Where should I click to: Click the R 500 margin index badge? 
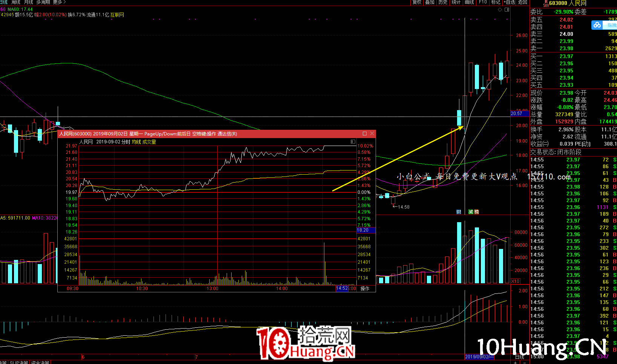[546, 3]
